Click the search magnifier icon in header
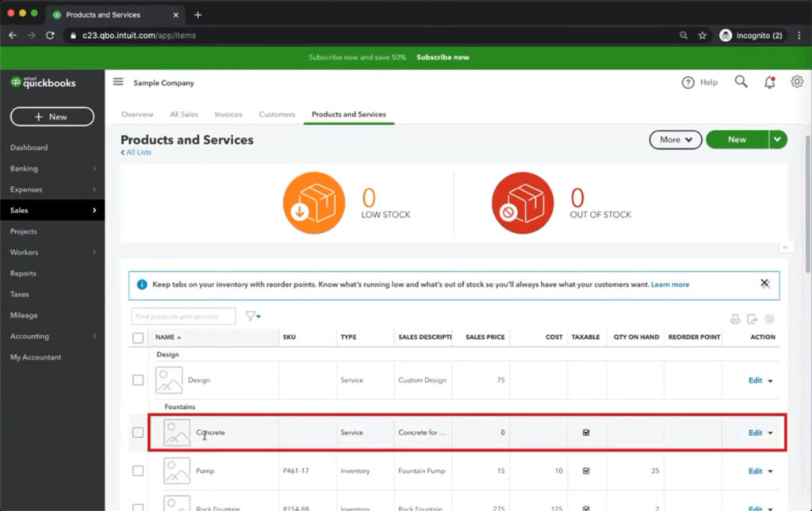Screen dimensions: 812x511 click(741, 82)
